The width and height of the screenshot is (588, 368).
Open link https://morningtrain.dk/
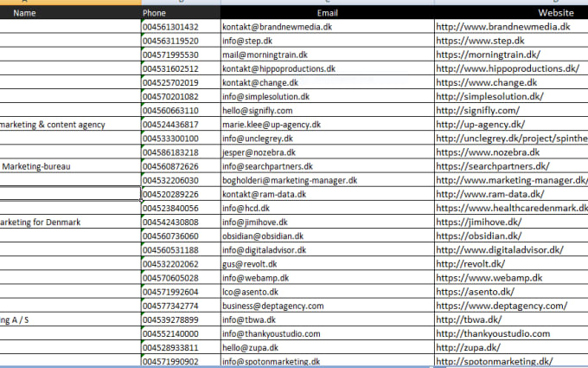click(489, 55)
